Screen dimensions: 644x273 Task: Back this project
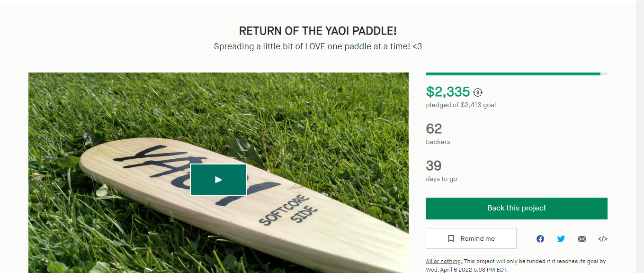[x=517, y=209]
